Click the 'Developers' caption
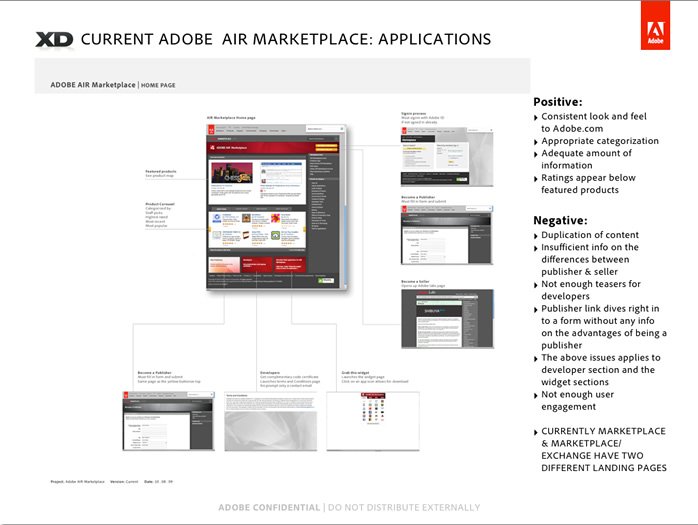 click(270, 372)
